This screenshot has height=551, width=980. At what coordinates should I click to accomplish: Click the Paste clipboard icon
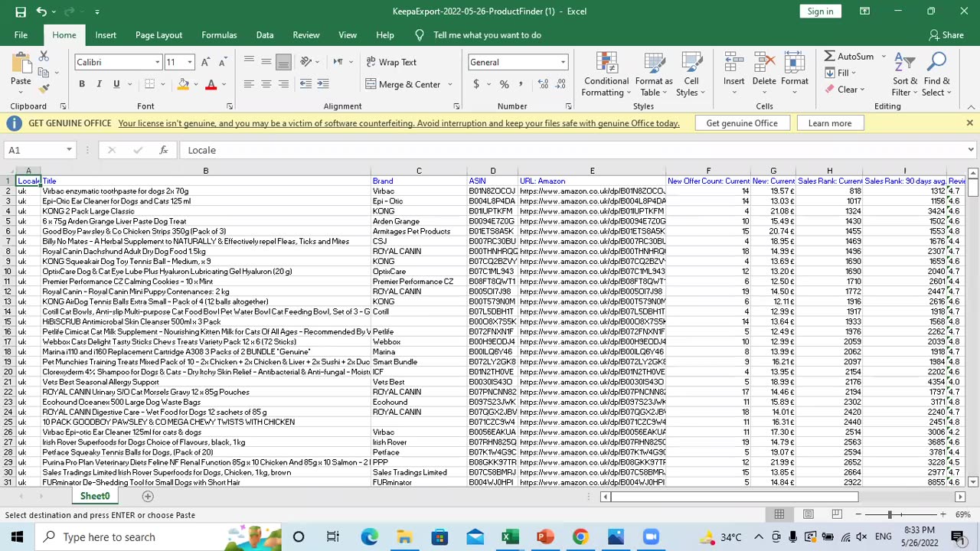coord(21,64)
